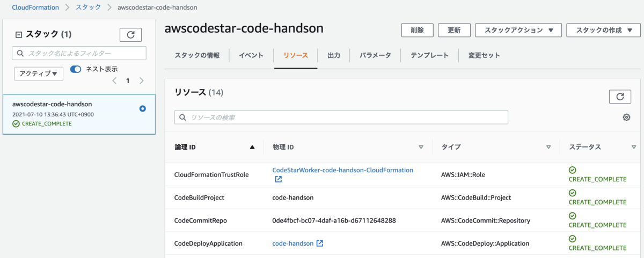
Task: Go to スタック breadcrumb link
Action: pyautogui.click(x=89, y=8)
